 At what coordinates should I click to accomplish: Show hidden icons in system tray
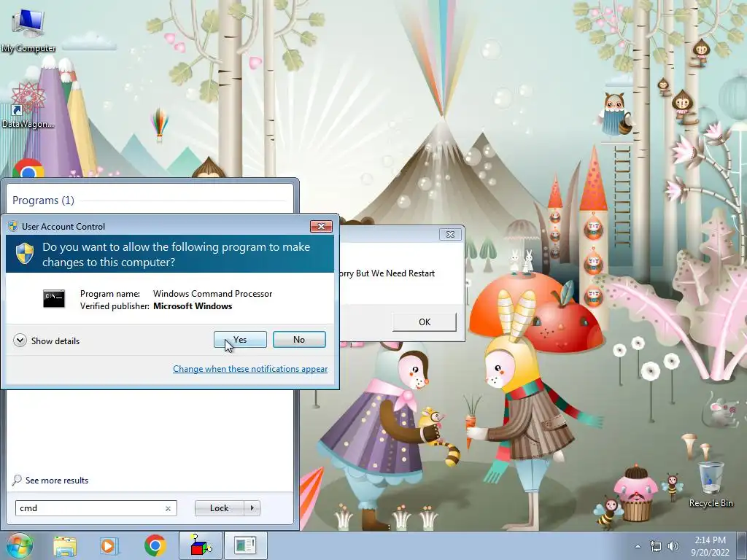[x=638, y=546]
